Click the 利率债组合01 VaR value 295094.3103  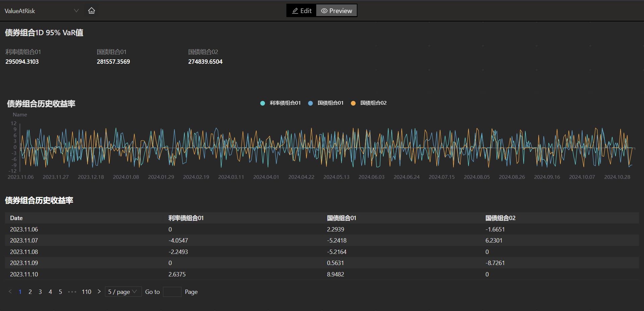coord(22,62)
